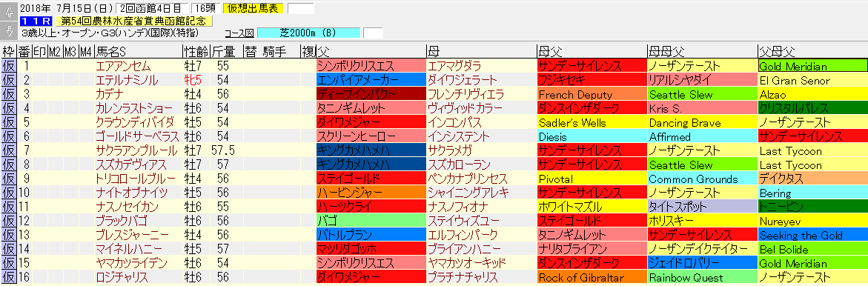The image size is (868, 286).
Task: Click the M2 column header
Action: (55, 52)
